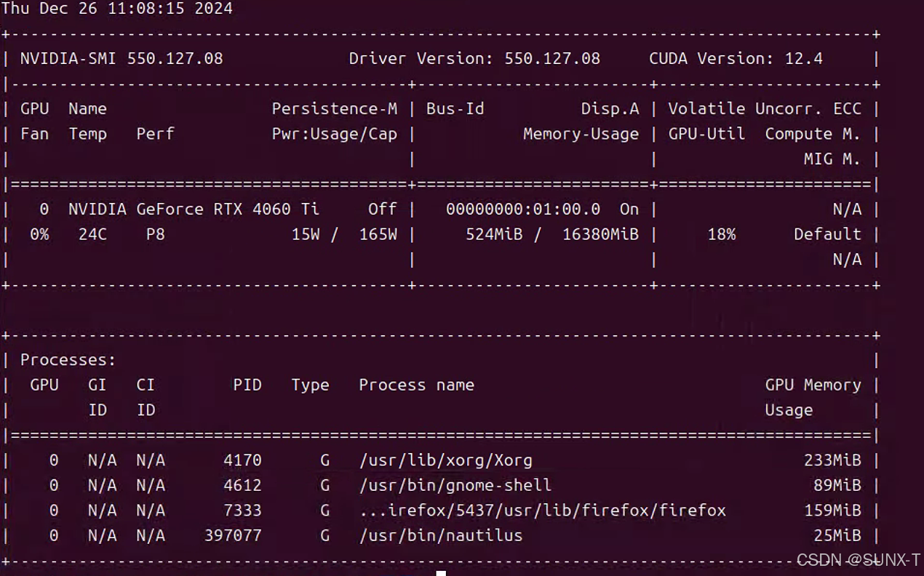Select GPU name NVIDIA GeForce RTX 4060 Ti
Screen dimensions: 924x576
click(194, 209)
